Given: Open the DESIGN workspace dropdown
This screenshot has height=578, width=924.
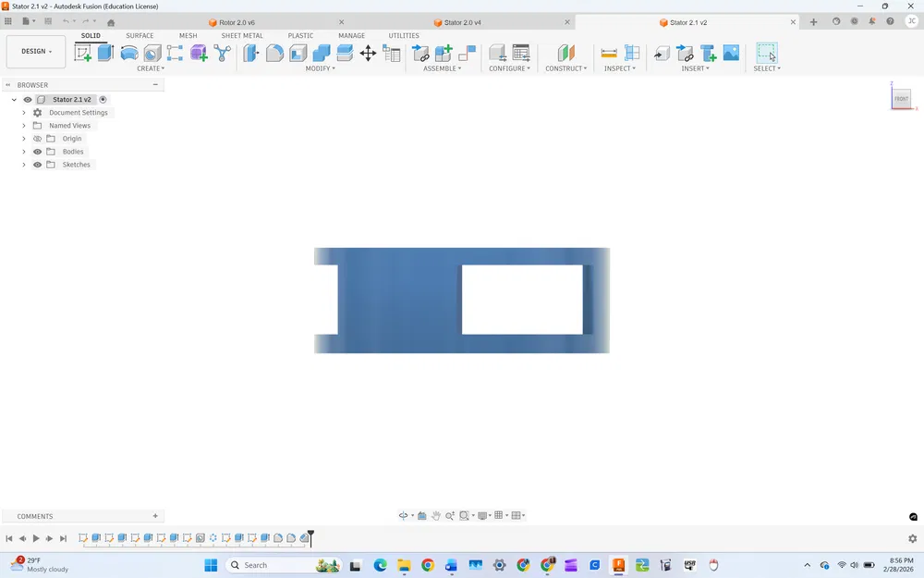Looking at the screenshot, I should tap(36, 51).
